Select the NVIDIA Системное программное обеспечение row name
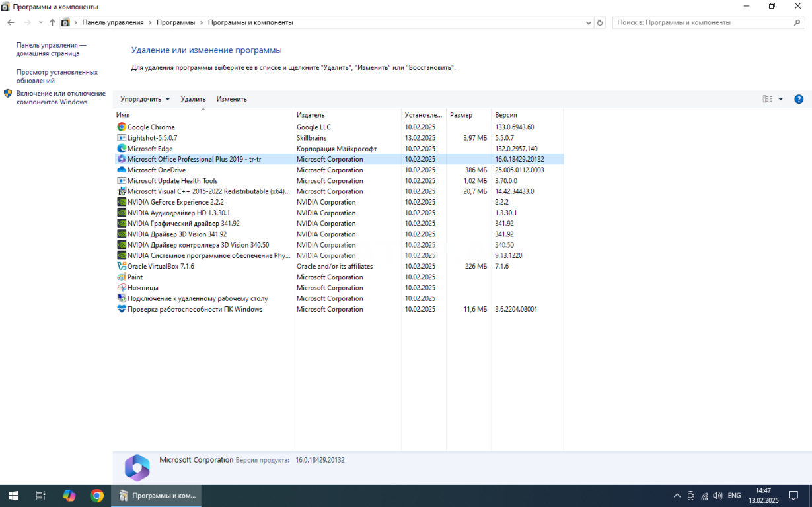The image size is (812, 507). click(x=209, y=255)
